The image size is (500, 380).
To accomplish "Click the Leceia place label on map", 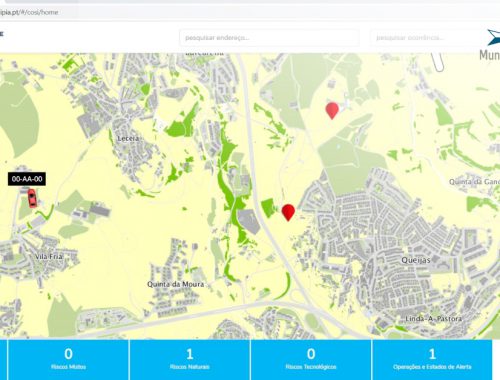I will [x=128, y=138].
